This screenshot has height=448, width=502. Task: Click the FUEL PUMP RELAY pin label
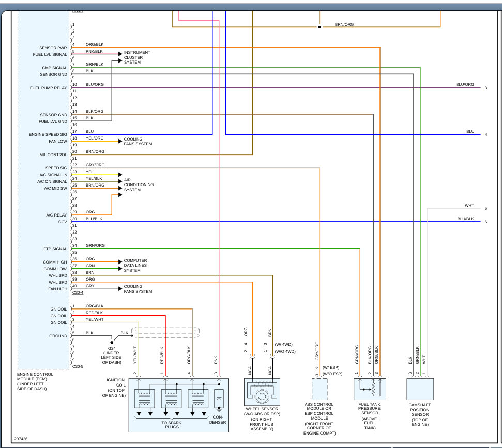tap(49, 88)
